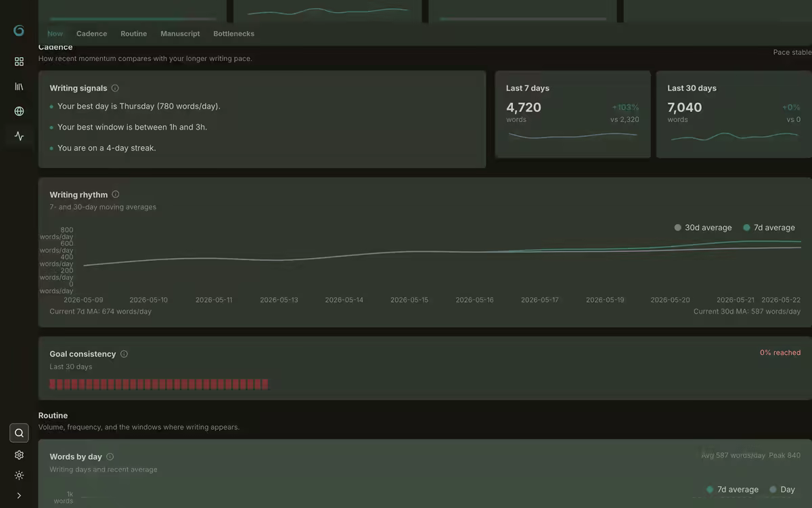Toggle theme with the sun icon
Image resolution: width=812 pixels, height=508 pixels.
19,475
